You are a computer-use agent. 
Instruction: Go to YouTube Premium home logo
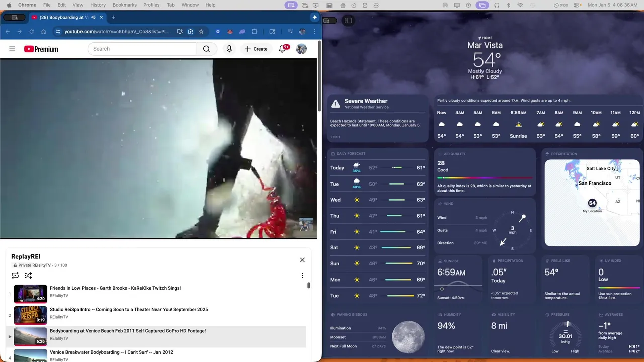coord(41,49)
